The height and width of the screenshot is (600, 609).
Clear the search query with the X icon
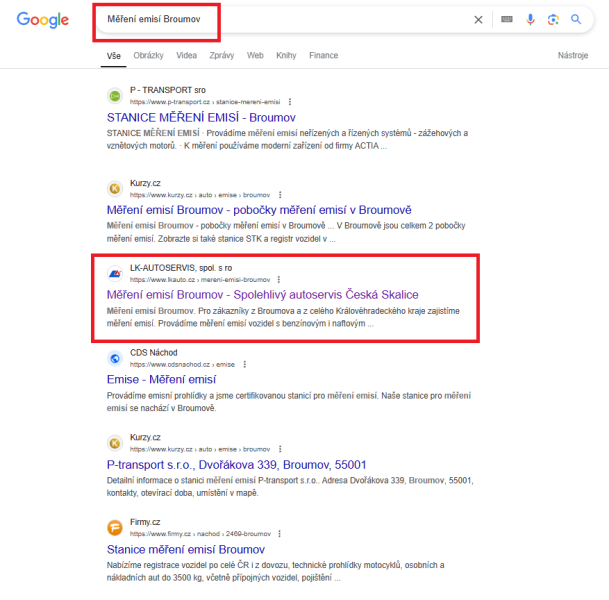[x=478, y=19]
